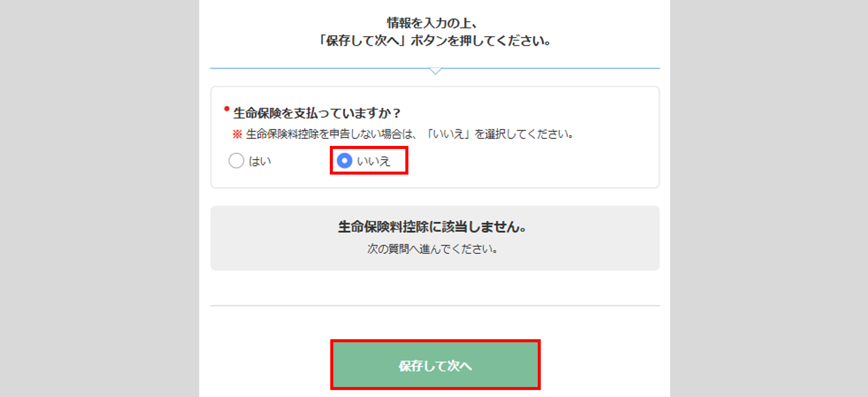This screenshot has width=868, height=397.
Task: Click the down-pointing triangle on the blue divider
Action: pos(435,71)
